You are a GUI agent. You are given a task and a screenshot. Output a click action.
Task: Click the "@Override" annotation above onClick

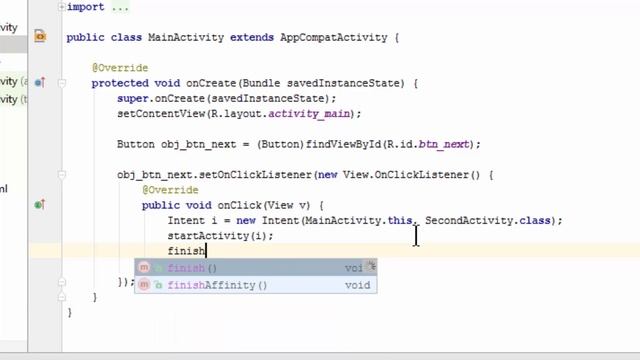click(x=170, y=190)
